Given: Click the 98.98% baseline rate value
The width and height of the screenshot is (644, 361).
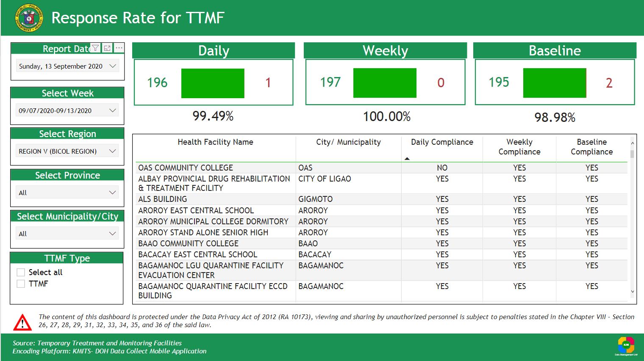Looking at the screenshot, I should [555, 117].
